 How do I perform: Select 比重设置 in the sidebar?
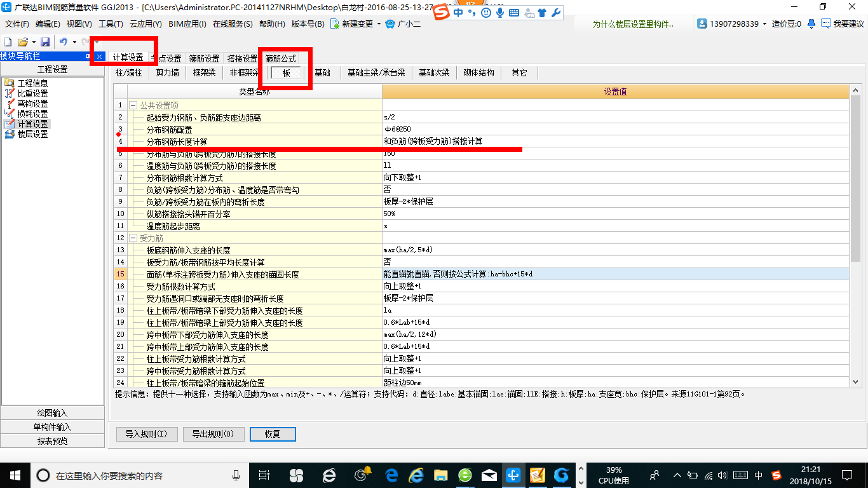coord(25,93)
